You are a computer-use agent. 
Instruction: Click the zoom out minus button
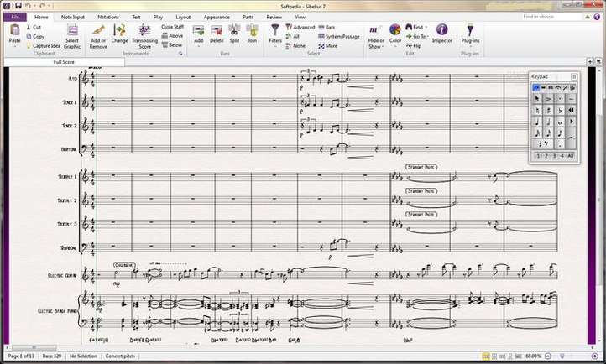click(547, 356)
